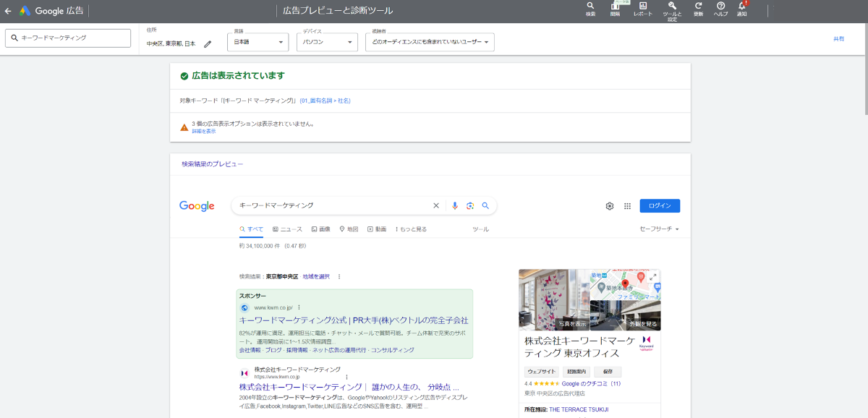
Task: Click the 採用情報 sitelink in the ad
Action: (x=297, y=350)
